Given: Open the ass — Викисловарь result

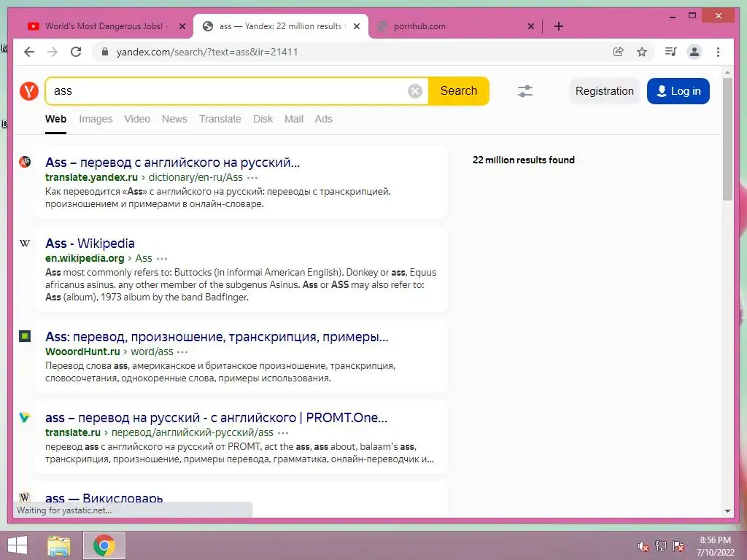Looking at the screenshot, I should 104,497.
